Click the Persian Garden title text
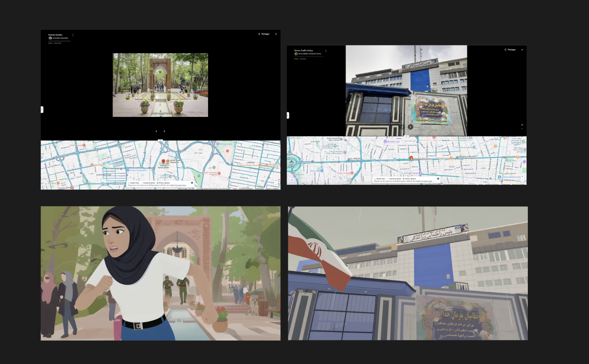The width and height of the screenshot is (589, 364). coord(55,35)
